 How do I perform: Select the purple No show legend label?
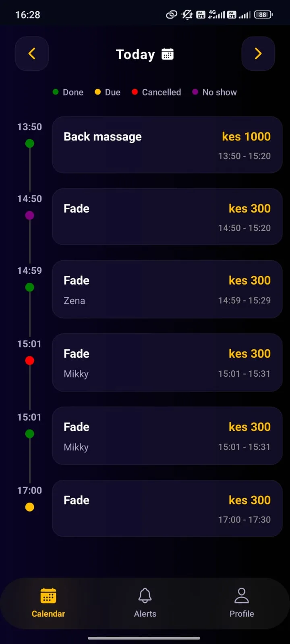(x=220, y=92)
